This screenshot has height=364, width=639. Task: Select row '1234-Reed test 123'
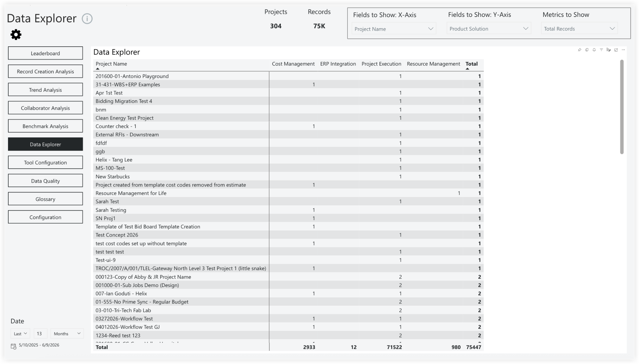(288, 335)
